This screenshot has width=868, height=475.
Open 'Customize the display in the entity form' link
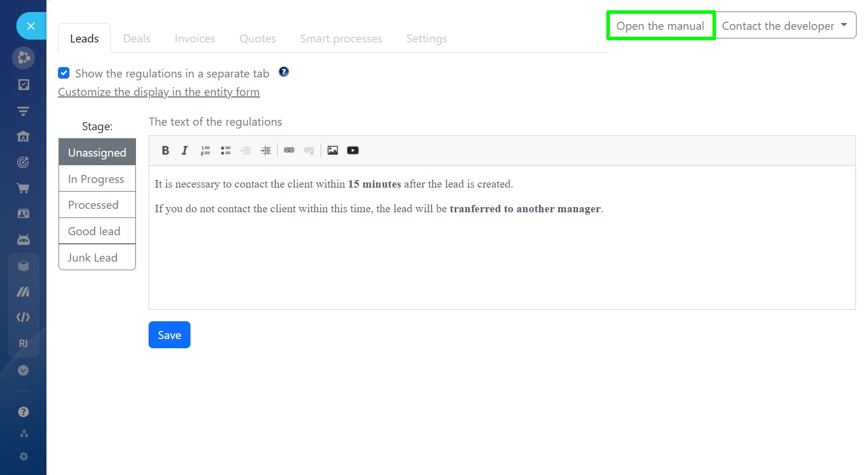coord(159,92)
